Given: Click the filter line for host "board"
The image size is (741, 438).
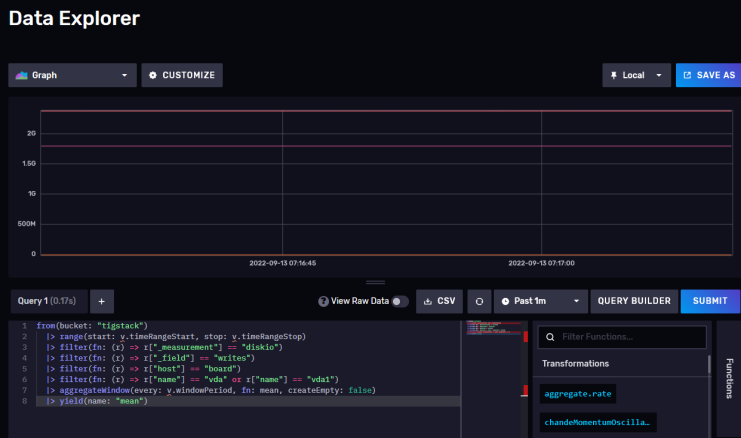Looking at the screenshot, I should [x=143, y=369].
